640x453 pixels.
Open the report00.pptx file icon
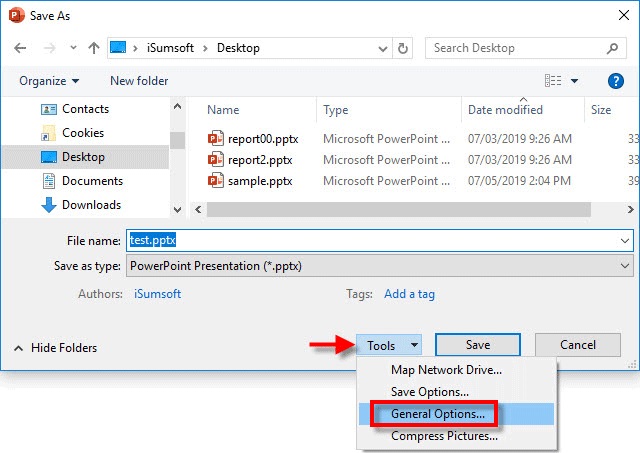tap(215, 138)
